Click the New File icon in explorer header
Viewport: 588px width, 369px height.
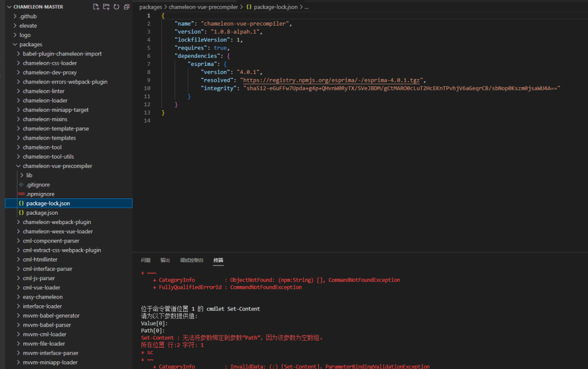tap(96, 7)
